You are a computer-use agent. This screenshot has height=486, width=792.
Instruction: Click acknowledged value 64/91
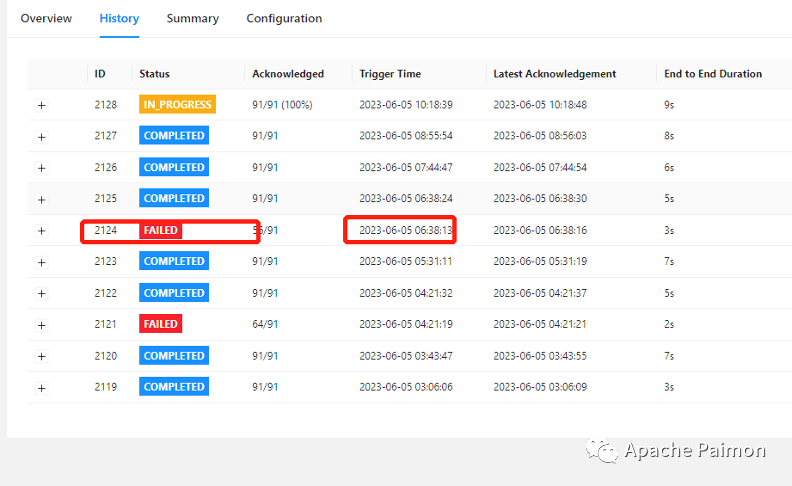click(x=265, y=324)
